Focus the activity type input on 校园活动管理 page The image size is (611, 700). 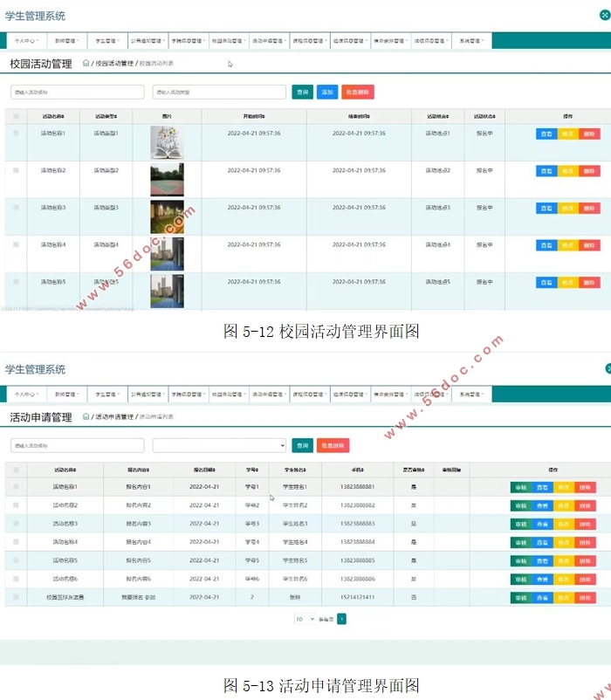[219, 92]
